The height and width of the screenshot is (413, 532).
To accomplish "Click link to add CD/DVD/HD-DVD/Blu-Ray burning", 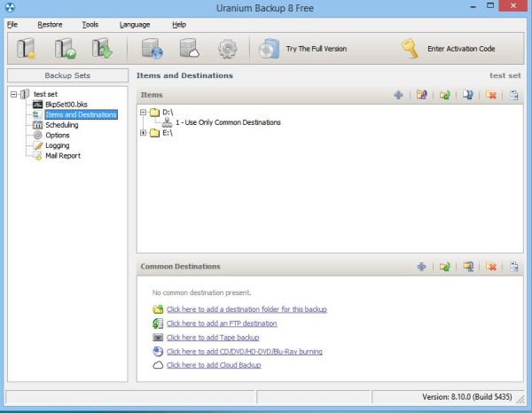I will [245, 351].
